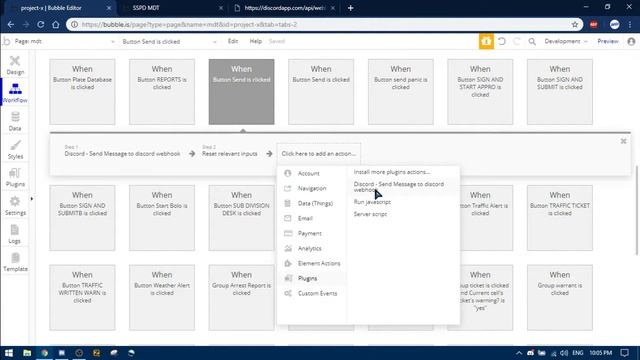Image resolution: width=640 pixels, height=360 pixels.
Task: Open the Bubble account avatar menu
Action: coord(631,41)
